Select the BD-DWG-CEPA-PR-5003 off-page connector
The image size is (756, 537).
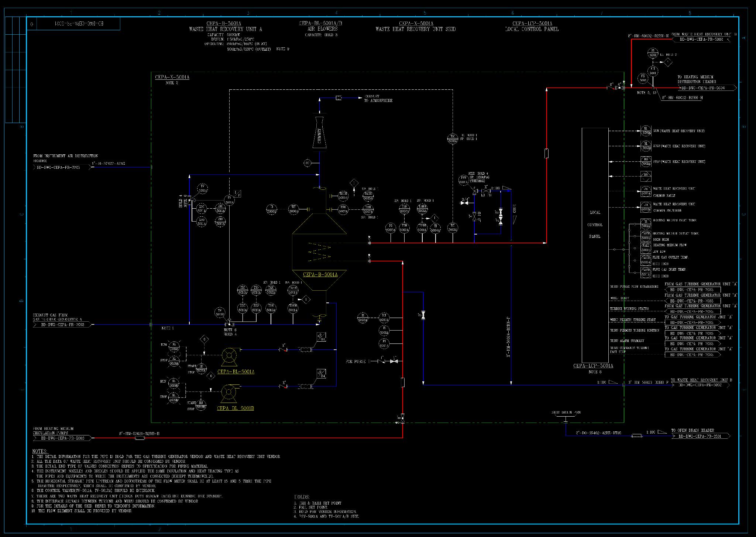(63, 438)
